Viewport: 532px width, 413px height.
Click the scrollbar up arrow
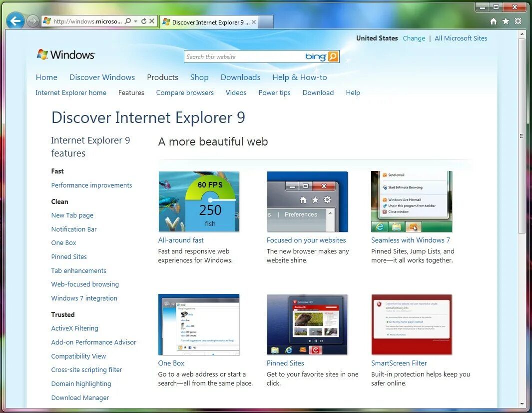(522, 34)
